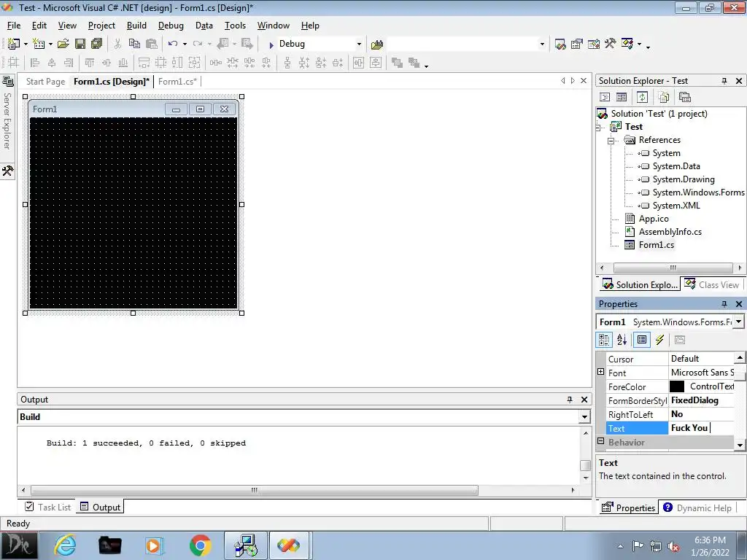Expand the Font property
The image size is (747, 560).
point(601,372)
